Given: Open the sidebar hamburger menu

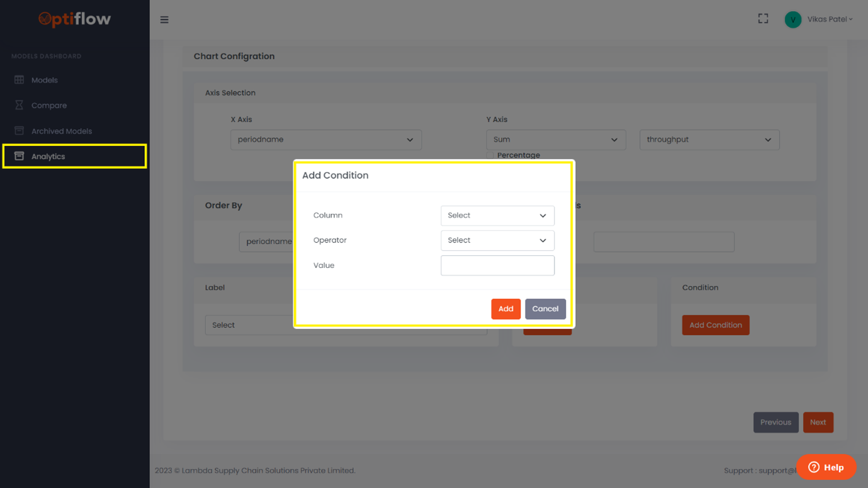Looking at the screenshot, I should coord(164,19).
